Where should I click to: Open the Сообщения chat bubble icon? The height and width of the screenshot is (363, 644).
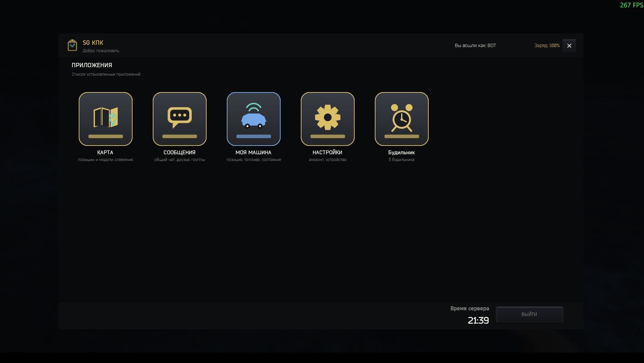(180, 119)
